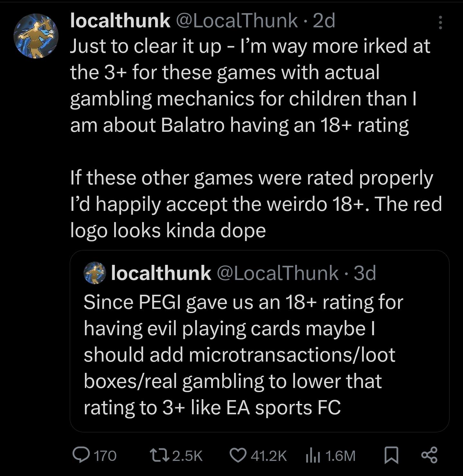Click the small avatar in quoted tweet

coord(95,273)
